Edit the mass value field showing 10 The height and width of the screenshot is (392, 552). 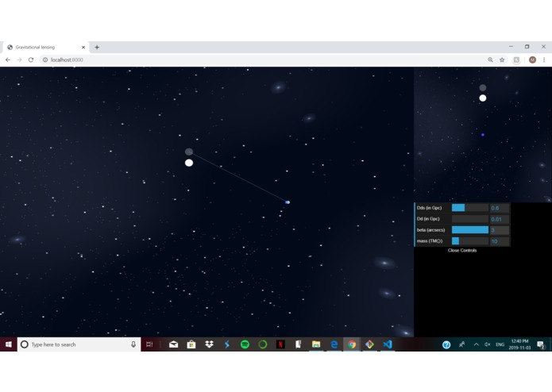500,240
